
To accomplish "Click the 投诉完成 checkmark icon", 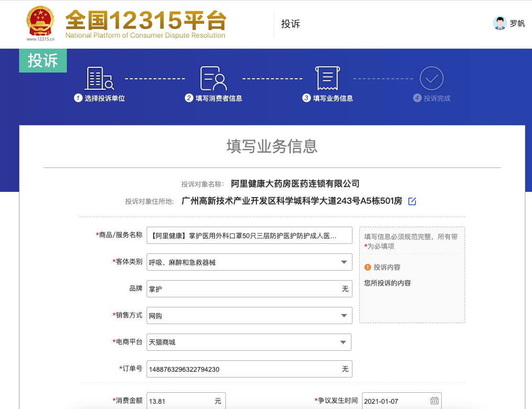I will point(432,78).
